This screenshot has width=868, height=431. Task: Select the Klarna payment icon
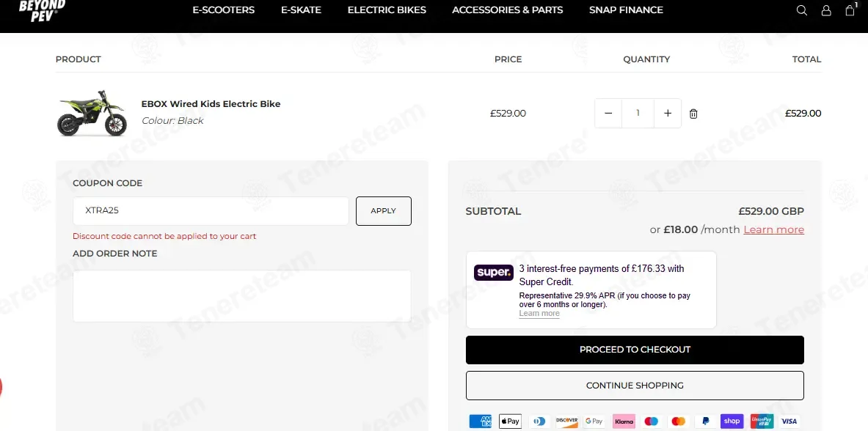tap(624, 421)
